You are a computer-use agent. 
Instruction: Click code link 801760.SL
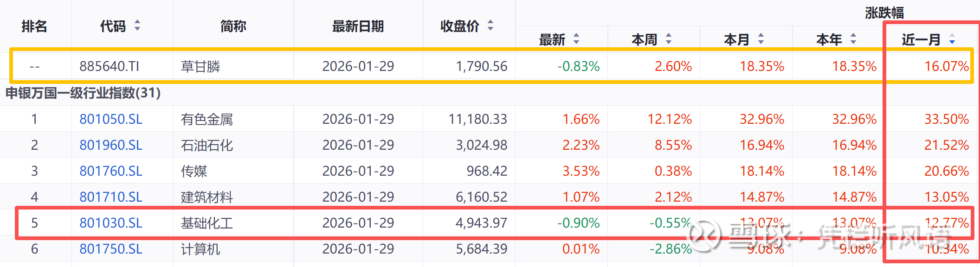tap(111, 171)
